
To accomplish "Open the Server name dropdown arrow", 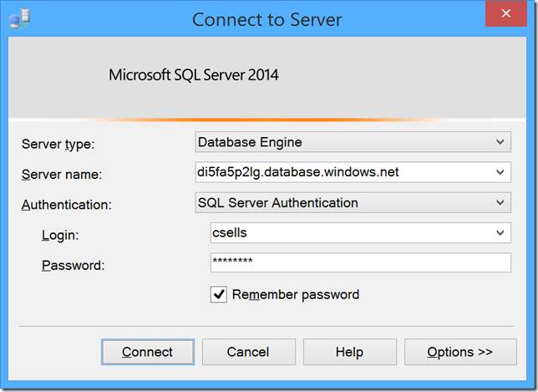I will point(500,172).
